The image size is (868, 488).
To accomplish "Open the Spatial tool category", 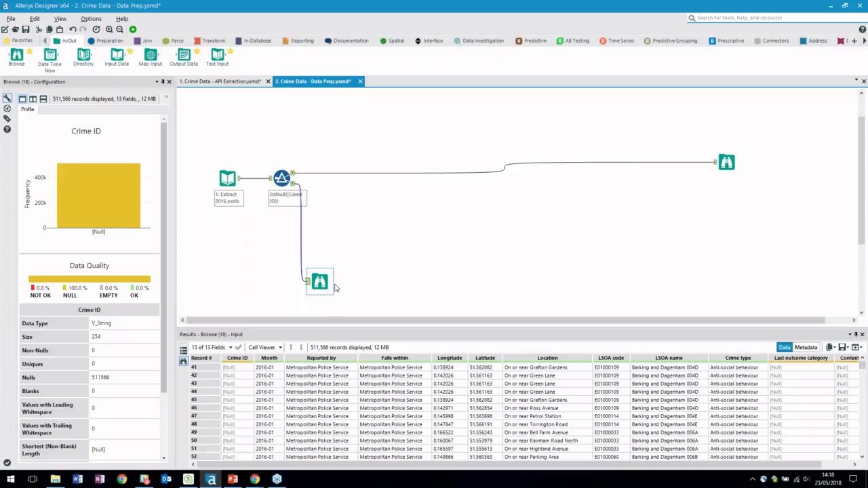I will coord(392,41).
